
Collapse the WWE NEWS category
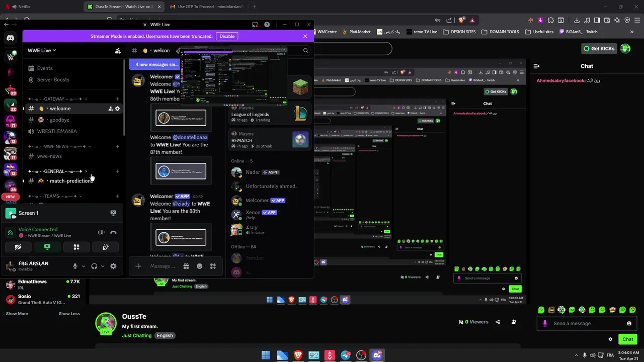click(59, 146)
